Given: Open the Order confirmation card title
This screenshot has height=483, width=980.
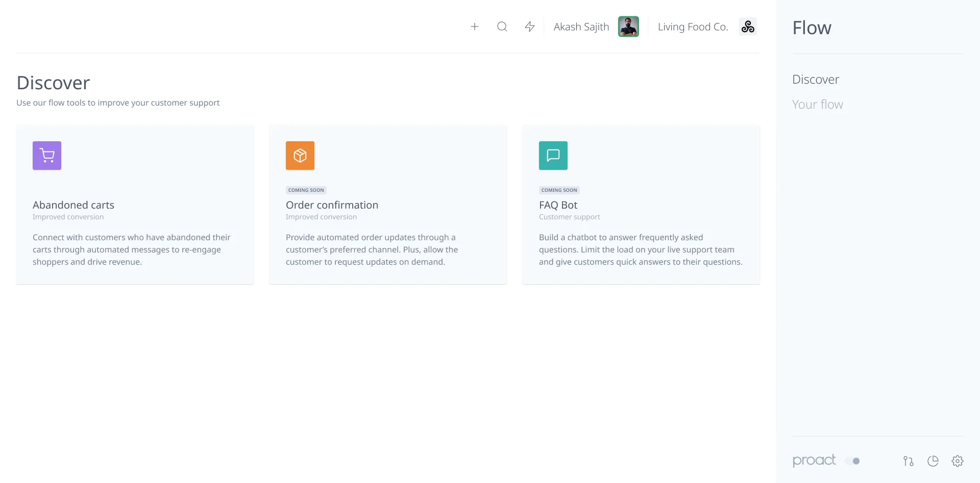Looking at the screenshot, I should [332, 205].
